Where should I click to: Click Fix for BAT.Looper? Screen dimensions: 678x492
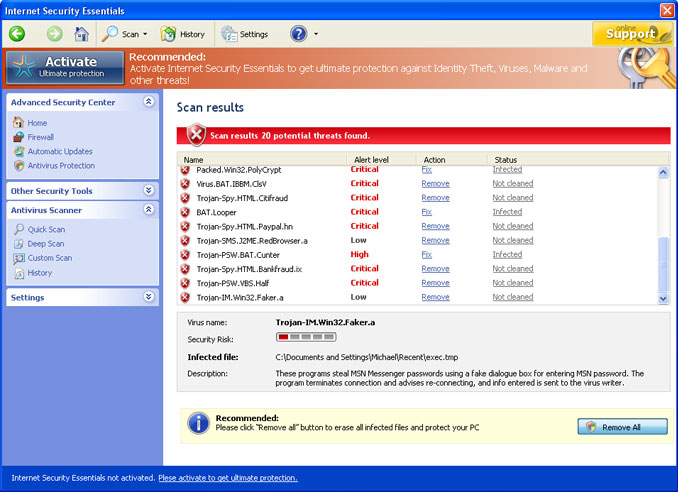[x=426, y=212]
